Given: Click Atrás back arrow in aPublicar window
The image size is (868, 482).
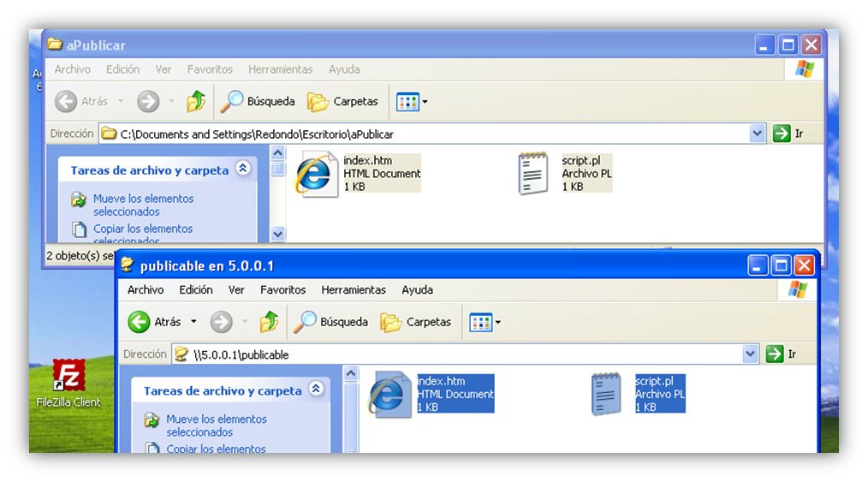Looking at the screenshot, I should 66,101.
